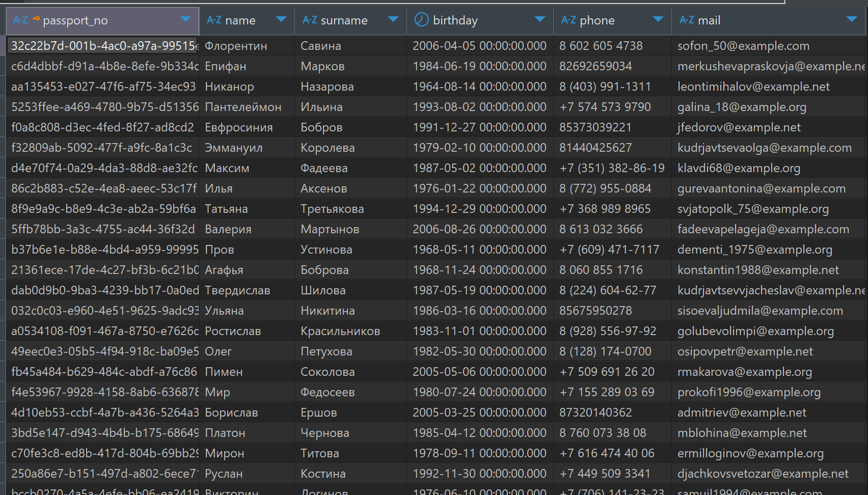
Task: Select phone cell +7 (351) 382-86-19
Action: (613, 168)
